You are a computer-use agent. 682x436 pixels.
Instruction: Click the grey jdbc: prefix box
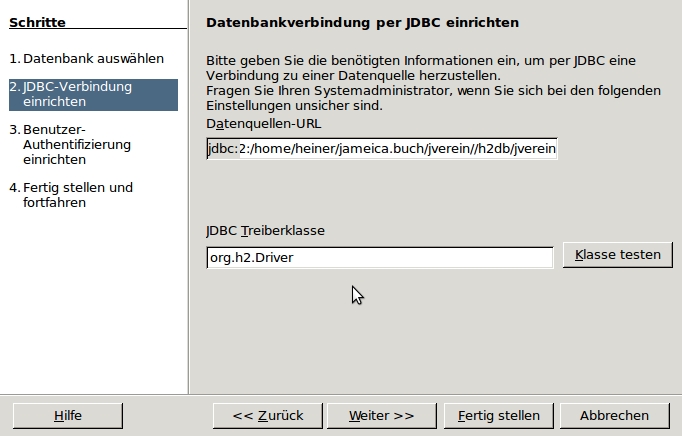click(220, 150)
